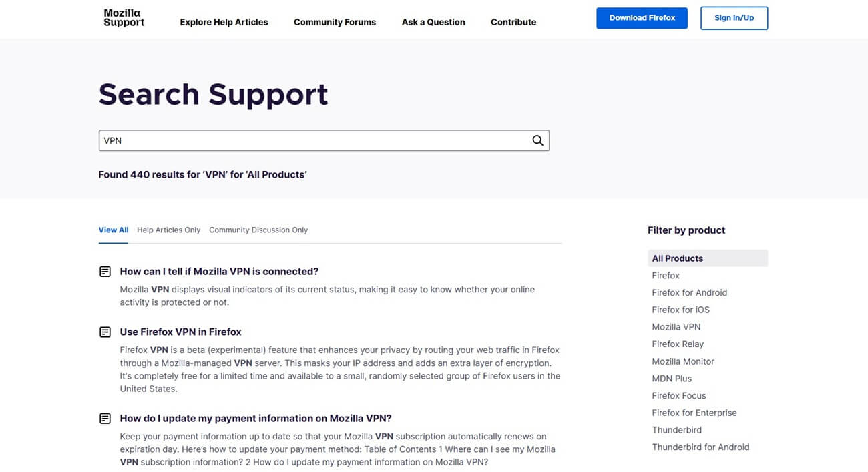
Task: Click inside the VPN search input field
Action: [300, 140]
